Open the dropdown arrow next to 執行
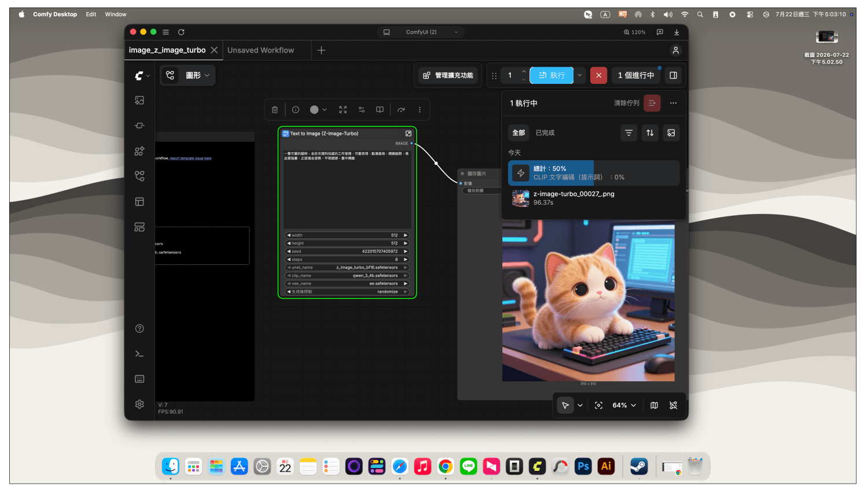This screenshot has height=494, width=868. tap(579, 75)
